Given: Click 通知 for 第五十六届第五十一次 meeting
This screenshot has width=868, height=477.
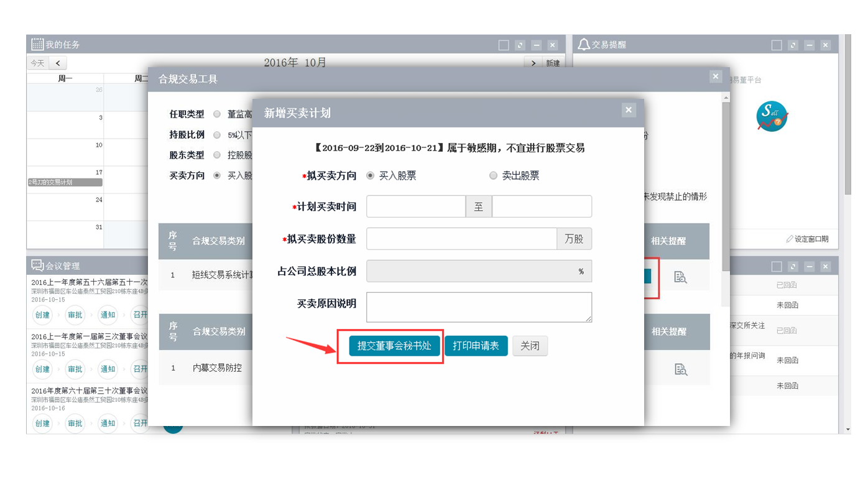Looking at the screenshot, I should [108, 315].
